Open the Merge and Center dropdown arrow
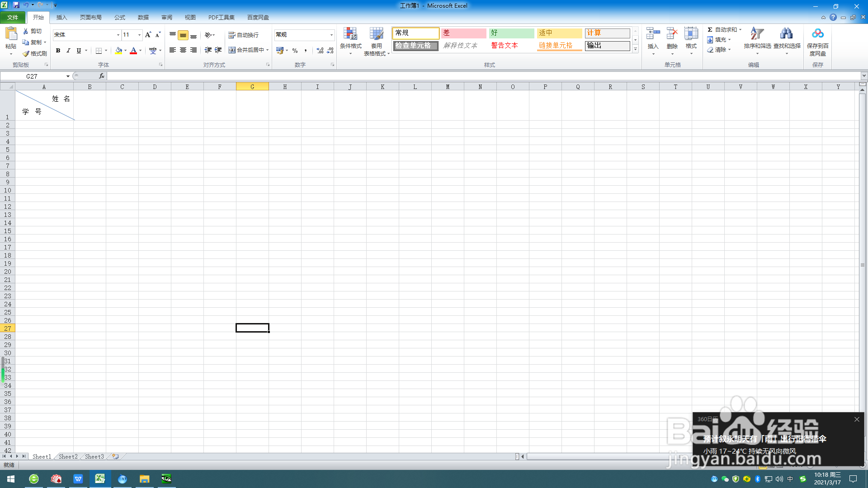The height and width of the screenshot is (488, 868). 268,50
